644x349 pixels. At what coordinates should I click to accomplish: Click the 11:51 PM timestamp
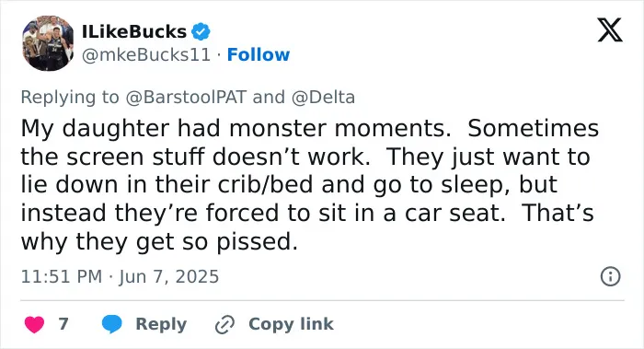tap(62, 276)
